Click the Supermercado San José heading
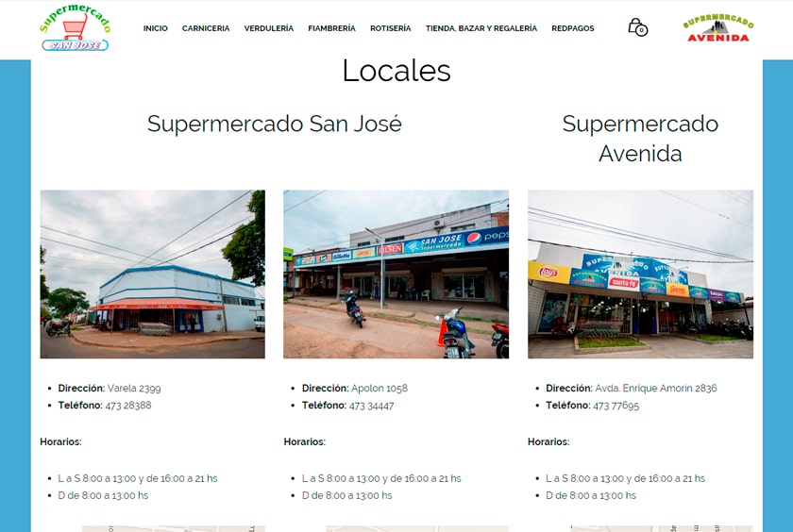 click(x=274, y=124)
